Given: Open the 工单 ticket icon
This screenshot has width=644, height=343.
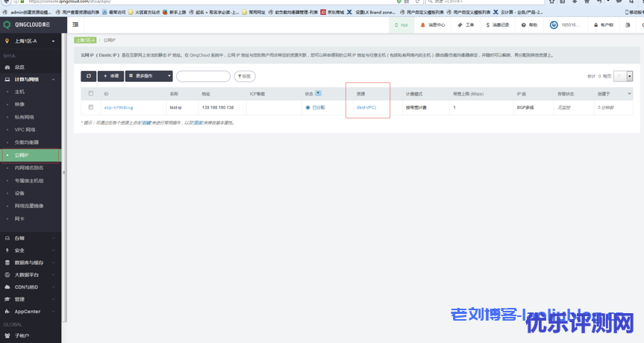Looking at the screenshot, I should coord(465,25).
